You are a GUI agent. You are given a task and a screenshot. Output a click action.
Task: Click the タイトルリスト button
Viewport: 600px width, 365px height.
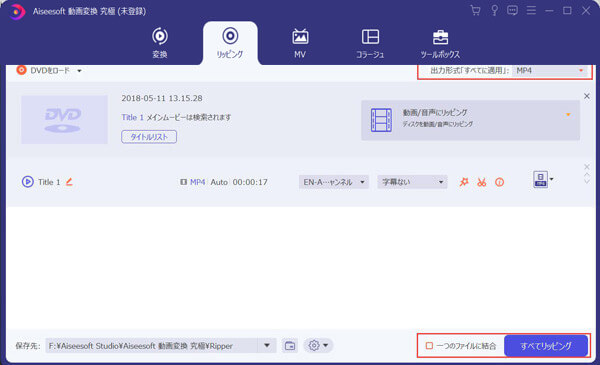149,137
